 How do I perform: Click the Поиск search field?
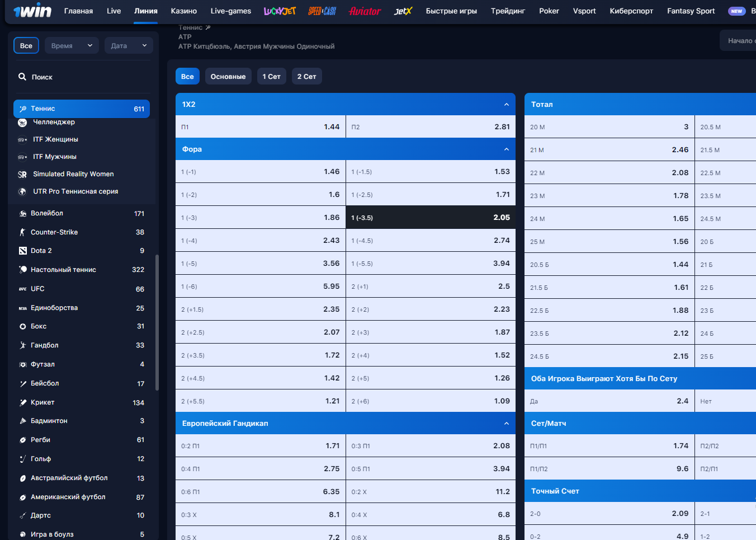click(x=82, y=77)
